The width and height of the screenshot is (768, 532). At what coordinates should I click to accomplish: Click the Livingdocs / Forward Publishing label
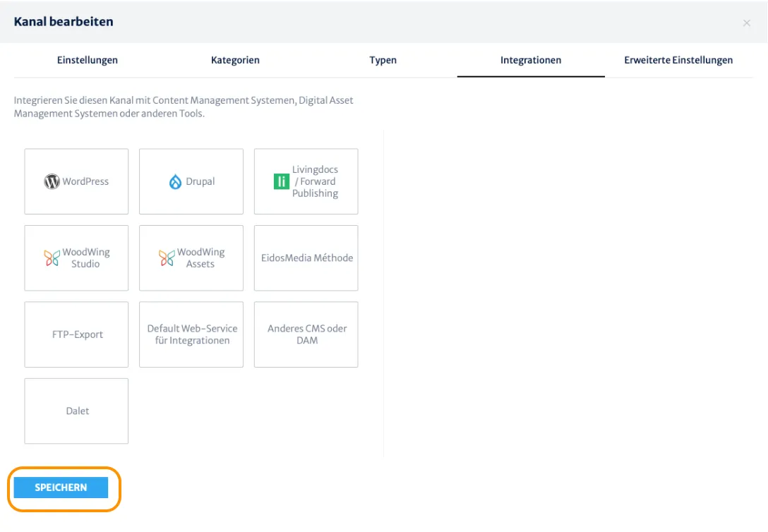(x=315, y=181)
